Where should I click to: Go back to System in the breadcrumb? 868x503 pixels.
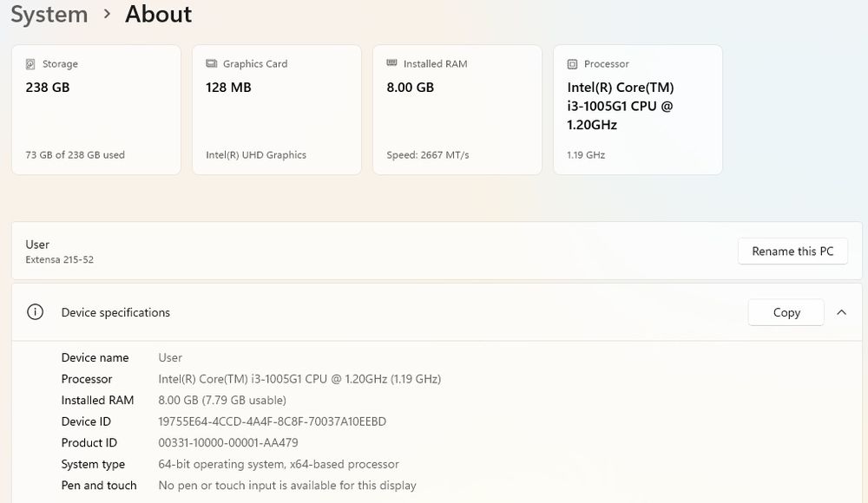[49, 15]
